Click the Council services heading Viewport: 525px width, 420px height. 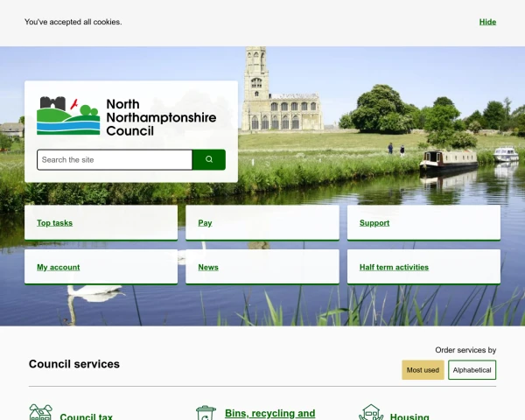[x=74, y=364]
